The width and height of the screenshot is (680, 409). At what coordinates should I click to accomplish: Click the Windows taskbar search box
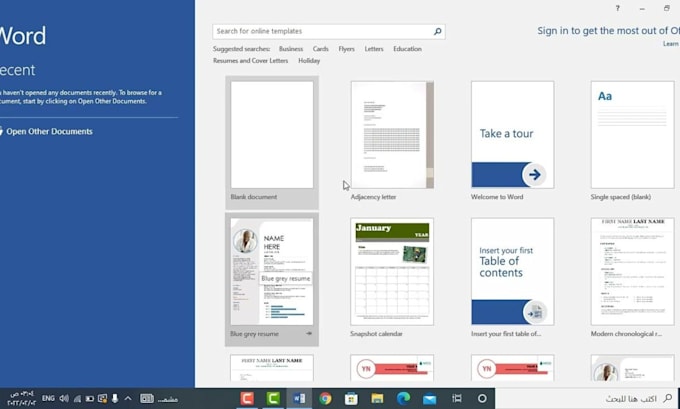point(587,398)
